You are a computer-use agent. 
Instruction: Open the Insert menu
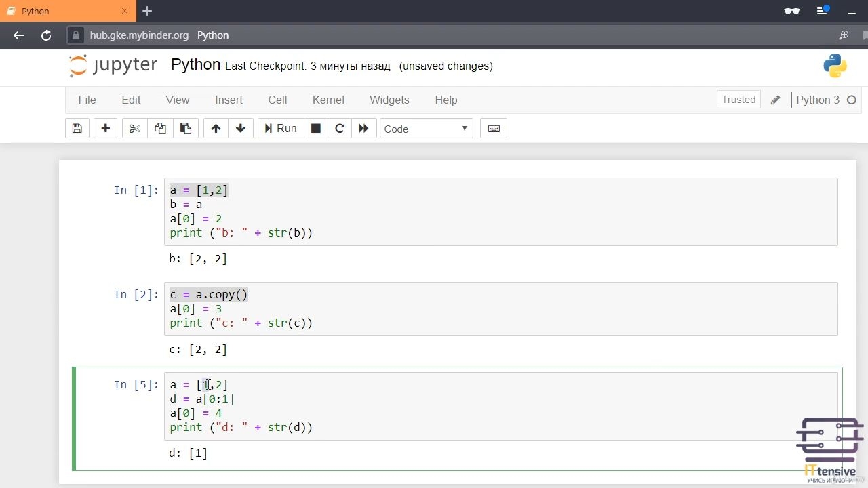229,100
